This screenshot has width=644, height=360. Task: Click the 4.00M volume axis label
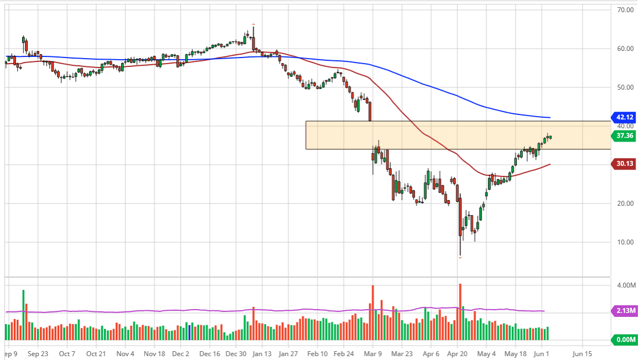point(625,285)
